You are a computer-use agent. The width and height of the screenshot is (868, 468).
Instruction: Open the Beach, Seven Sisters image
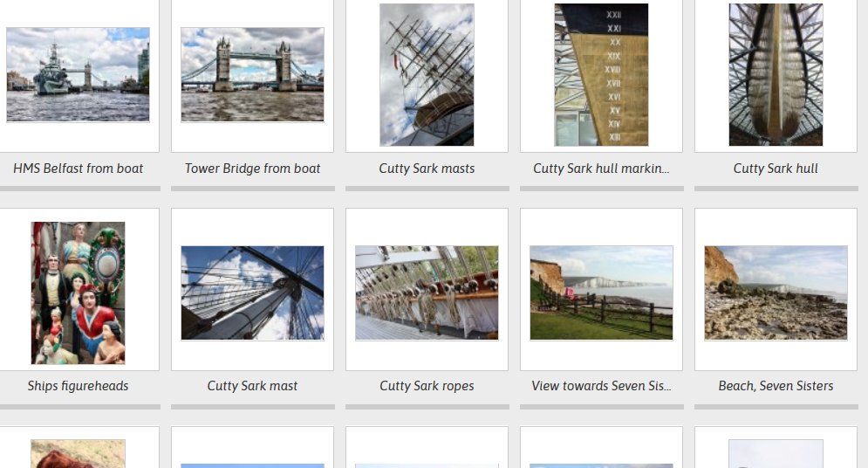(x=776, y=293)
